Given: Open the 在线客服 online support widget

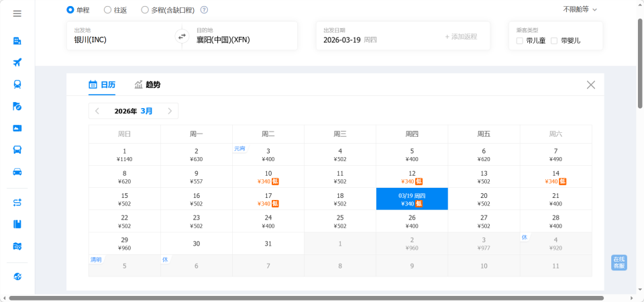Looking at the screenshot, I should coord(619,262).
